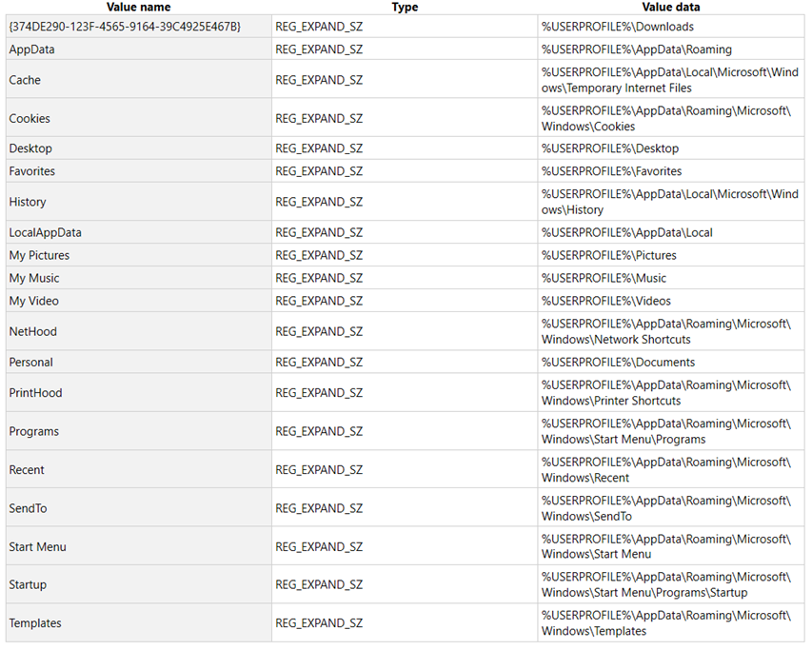This screenshot has height=650, width=812.
Task: Select the Favorites value name
Action: 32,171
